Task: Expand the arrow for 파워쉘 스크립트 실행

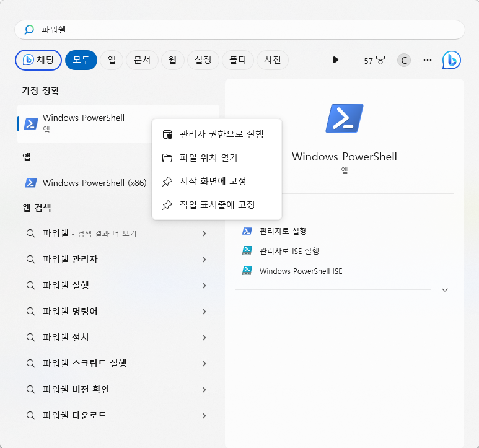Action: click(x=204, y=363)
